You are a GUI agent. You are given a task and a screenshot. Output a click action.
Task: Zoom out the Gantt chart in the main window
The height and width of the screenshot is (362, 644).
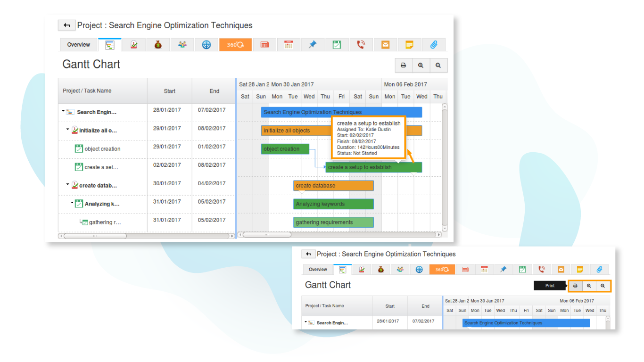[x=438, y=66]
